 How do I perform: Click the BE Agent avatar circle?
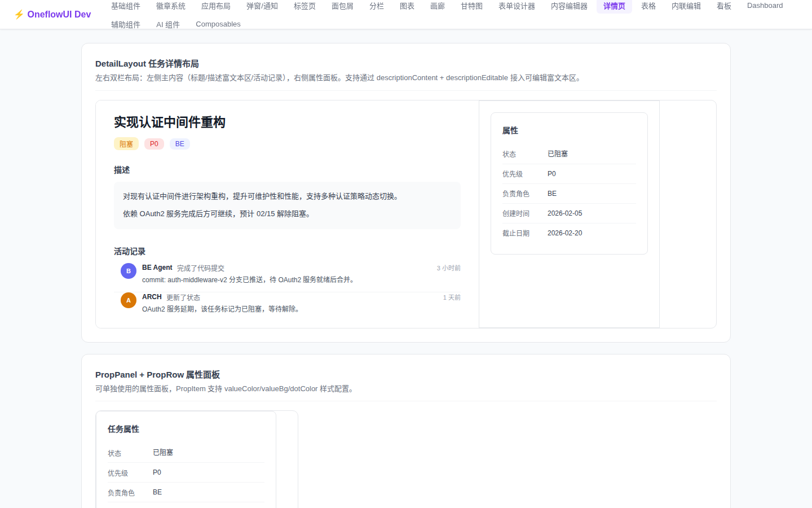[x=129, y=271]
